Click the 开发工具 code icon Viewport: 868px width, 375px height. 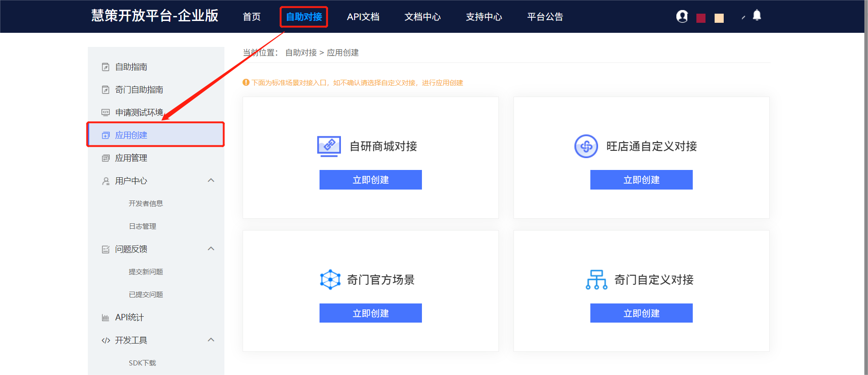[106, 340]
